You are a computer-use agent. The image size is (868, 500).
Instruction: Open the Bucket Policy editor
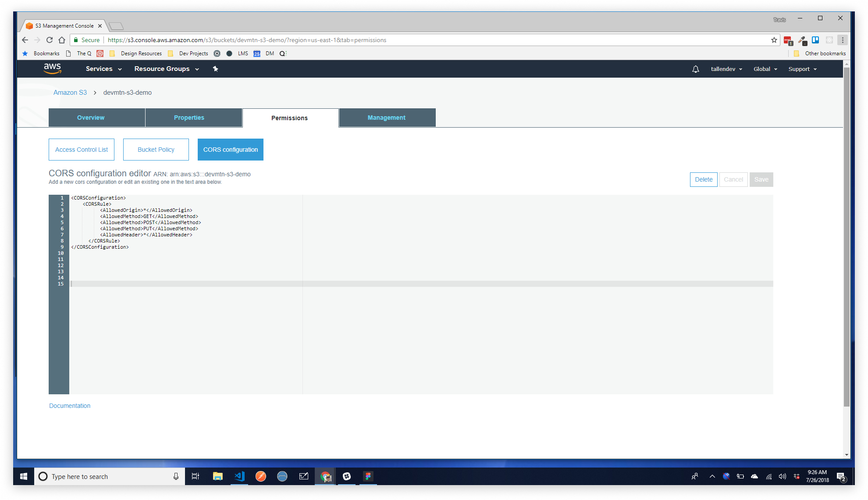(x=156, y=150)
